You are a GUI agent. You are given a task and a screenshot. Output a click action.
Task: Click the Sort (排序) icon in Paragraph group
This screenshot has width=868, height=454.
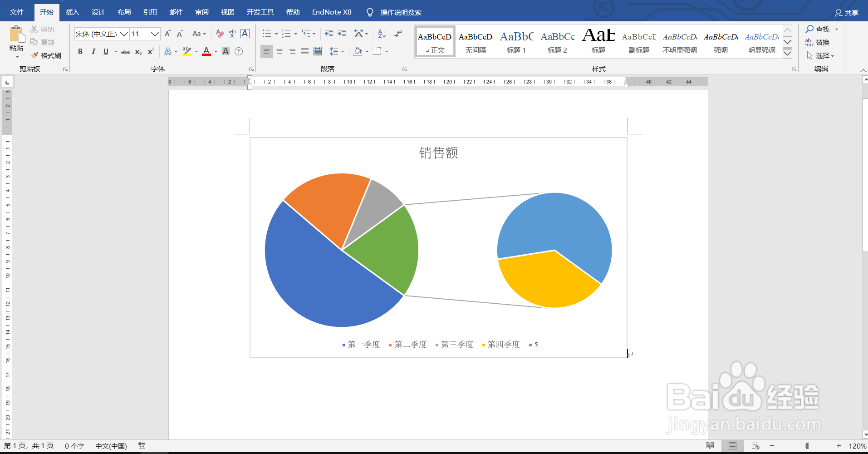382,34
